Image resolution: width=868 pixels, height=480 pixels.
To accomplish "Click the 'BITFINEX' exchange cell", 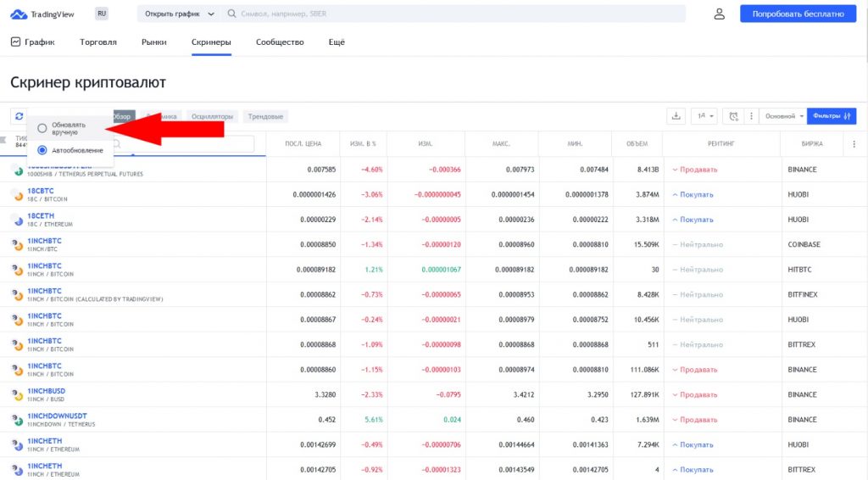I will 803,294.
